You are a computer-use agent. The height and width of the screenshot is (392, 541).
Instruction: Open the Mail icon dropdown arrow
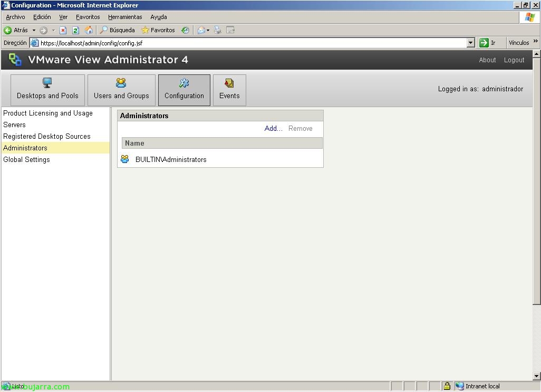(208, 31)
